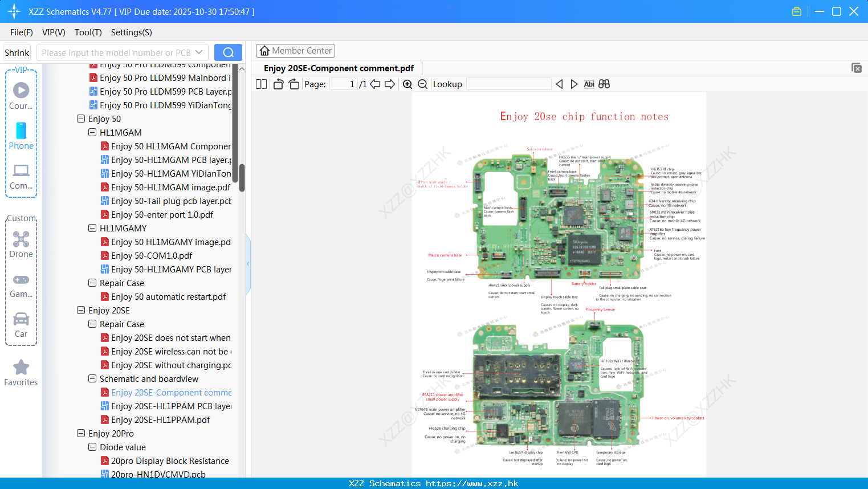The height and width of the screenshot is (489, 868).
Task: Open Enjoy 50 Pro LLDM599 PCB Layer file
Action: [x=160, y=91]
